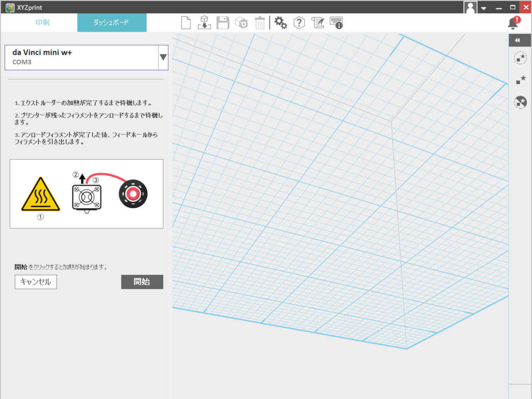532x399 pixels.
Task: Click select-all icon with dashed circle
Action: 520,58
